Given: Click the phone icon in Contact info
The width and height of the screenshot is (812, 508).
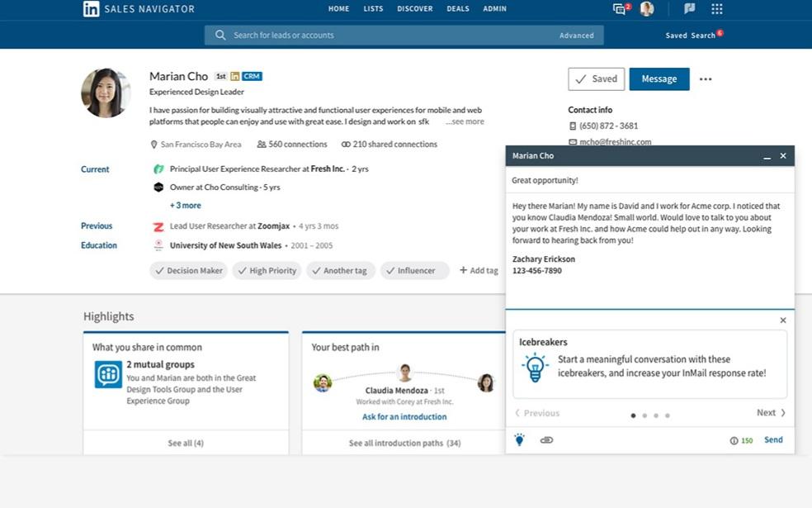Looking at the screenshot, I should [572, 126].
